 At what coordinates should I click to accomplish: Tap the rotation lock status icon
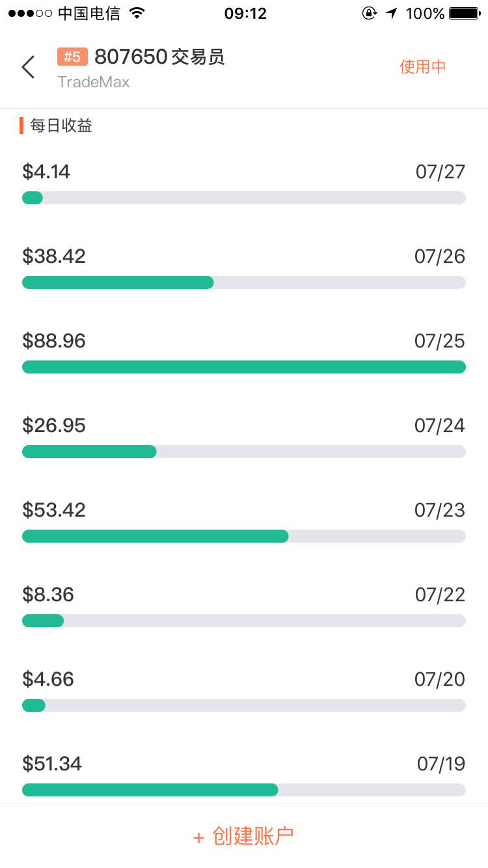(x=369, y=13)
